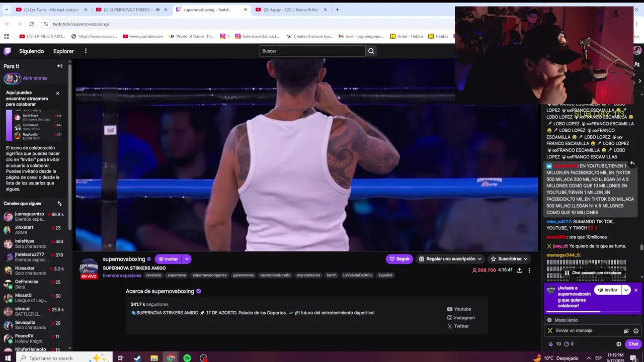Switch to Happy - C2C Keone tab
Image resolution: width=644 pixels, height=362 pixels.
(291, 10)
